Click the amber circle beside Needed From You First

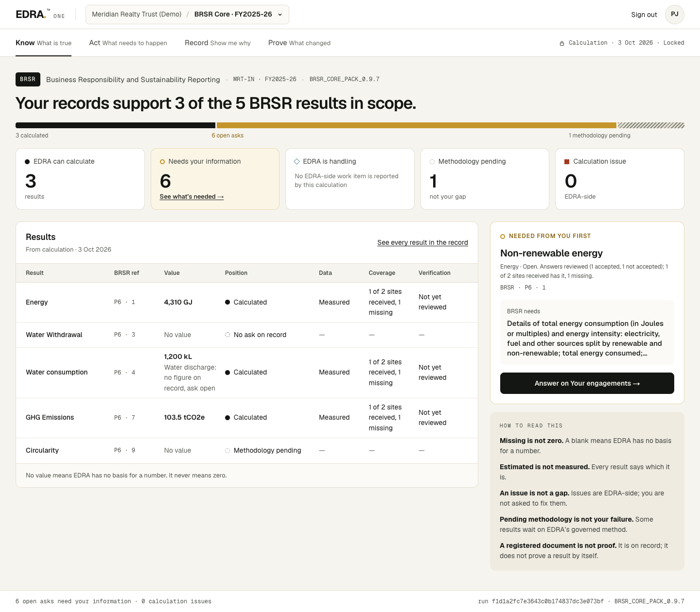pyautogui.click(x=503, y=237)
